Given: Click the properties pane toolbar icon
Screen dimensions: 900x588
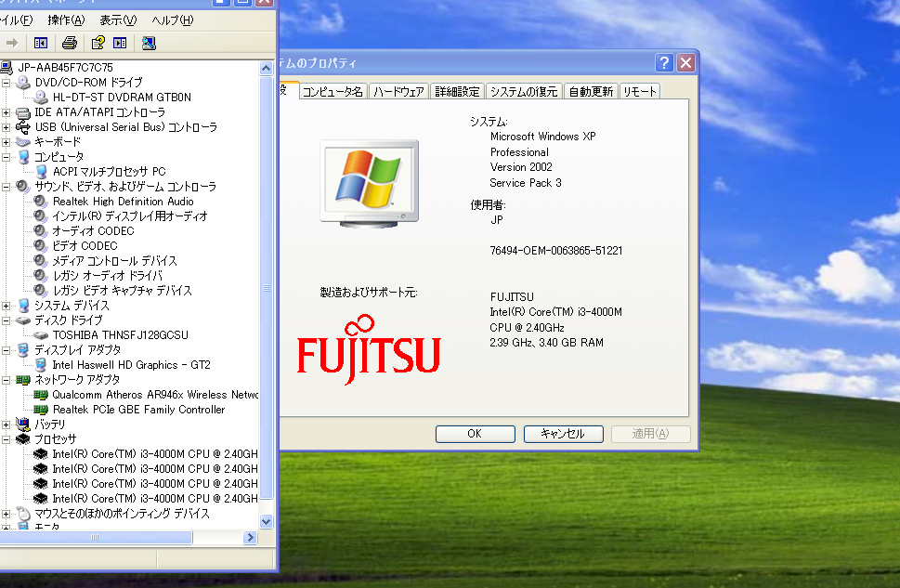Looking at the screenshot, I should tap(120, 43).
